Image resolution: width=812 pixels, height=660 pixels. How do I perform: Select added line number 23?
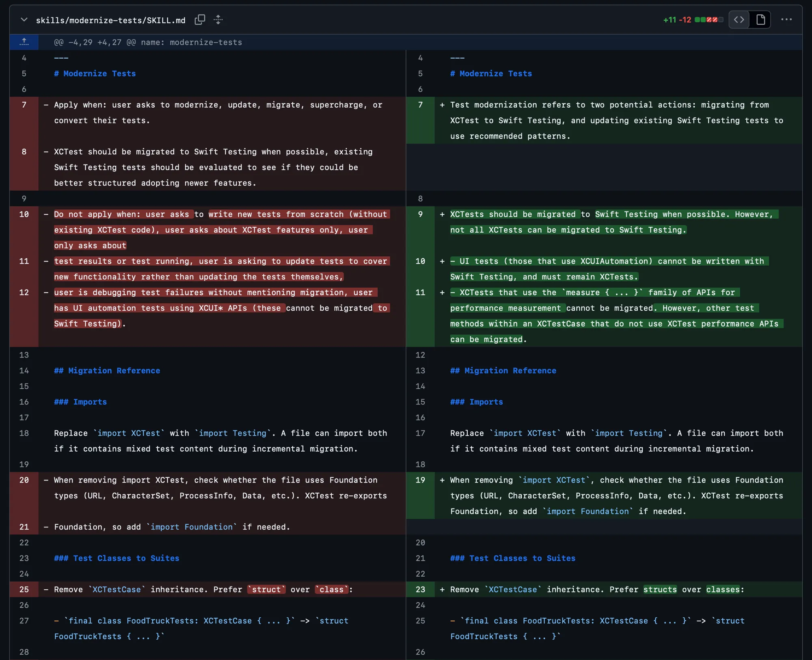[420, 589]
